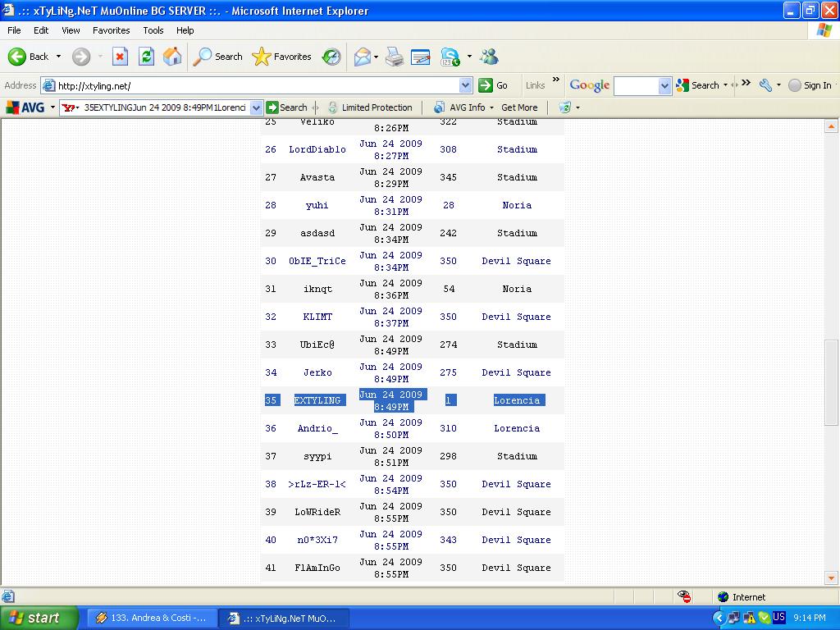Viewport: 840px width, 630px height.
Task: Click the Stop loading icon
Action: [x=120, y=57]
